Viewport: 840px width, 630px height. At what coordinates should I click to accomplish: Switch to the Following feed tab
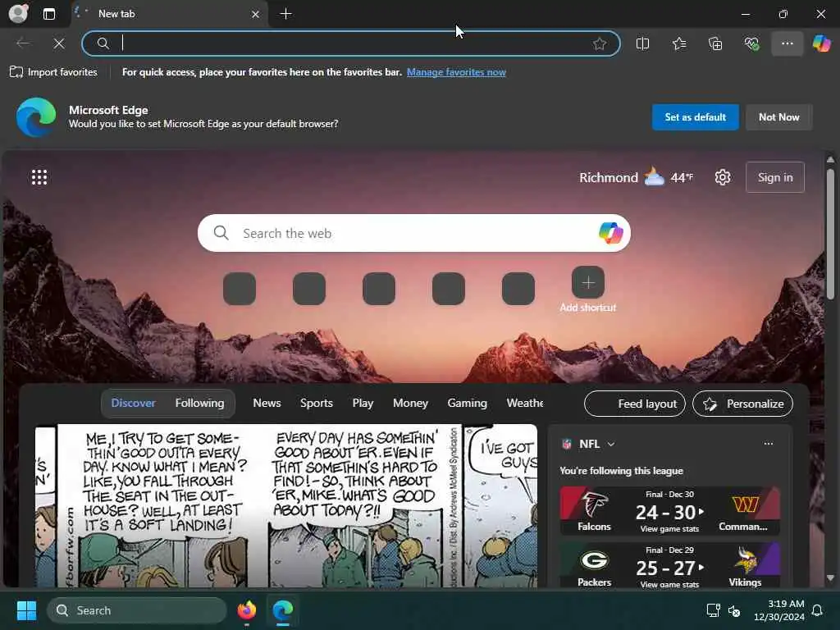[x=199, y=403]
